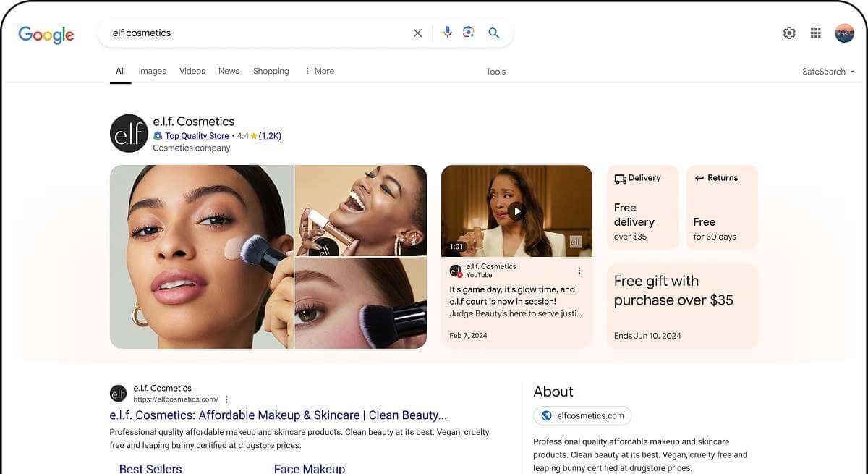Switch to the Videos tab

coord(192,71)
